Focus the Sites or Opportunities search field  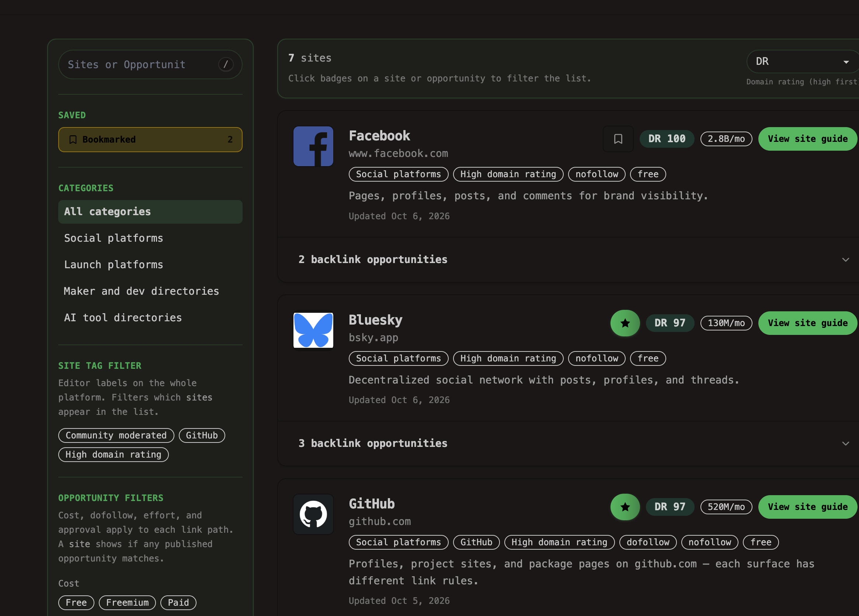coord(150,64)
